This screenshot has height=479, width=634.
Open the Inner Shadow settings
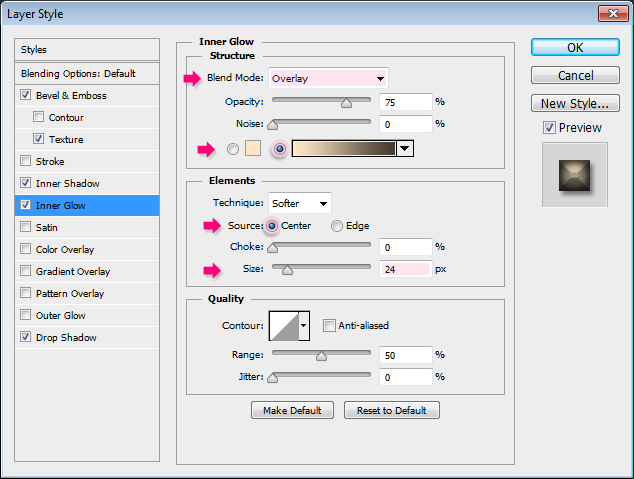pos(68,183)
